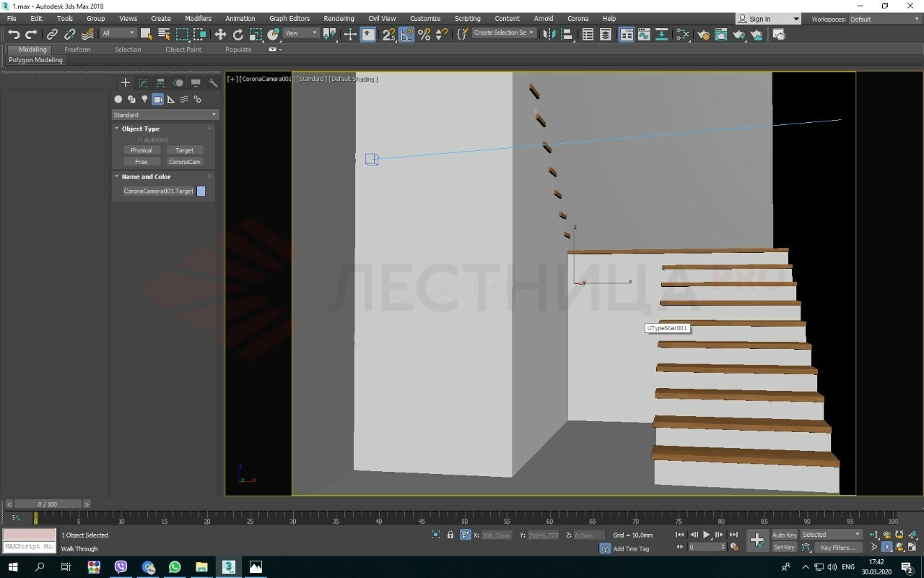924x578 pixels.
Task: Open the Modifiers menu
Action: tap(198, 18)
